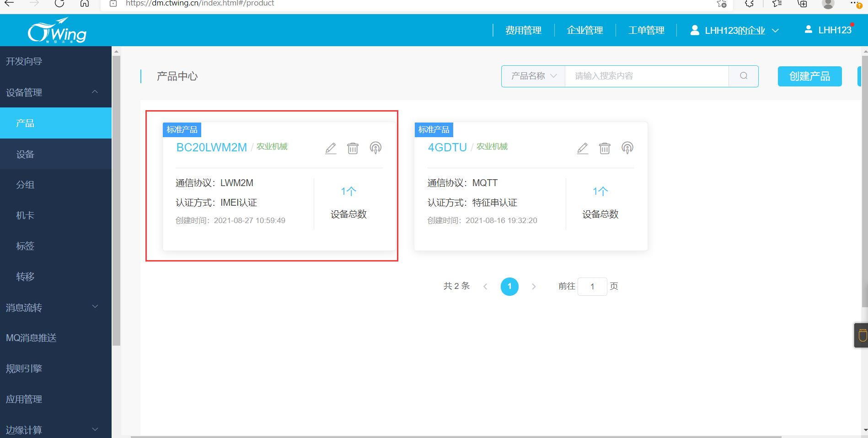Viewport: 868px width, 438px height.
Task: Go back with the browser arrow
Action: tap(9, 3)
